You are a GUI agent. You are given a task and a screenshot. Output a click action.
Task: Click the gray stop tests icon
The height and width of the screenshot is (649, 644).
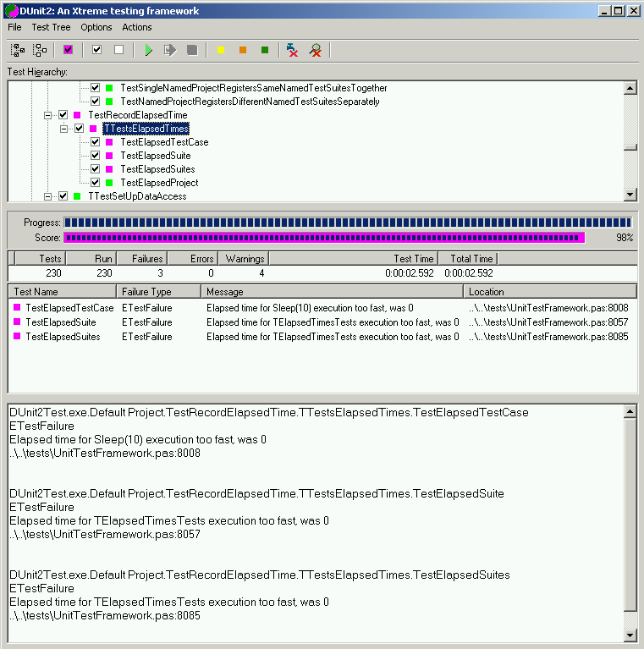192,50
